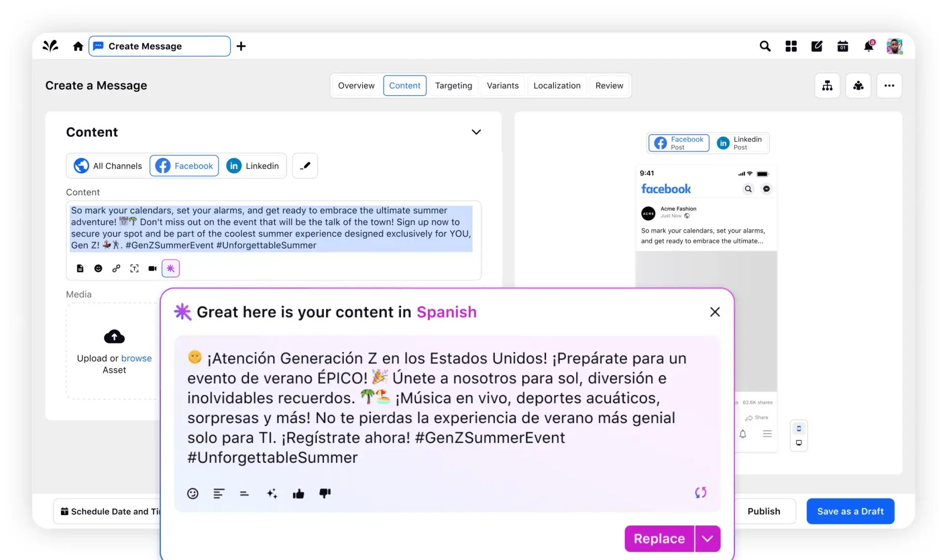Expand the Replace button dropdown arrow
947x560 pixels.
(x=706, y=538)
